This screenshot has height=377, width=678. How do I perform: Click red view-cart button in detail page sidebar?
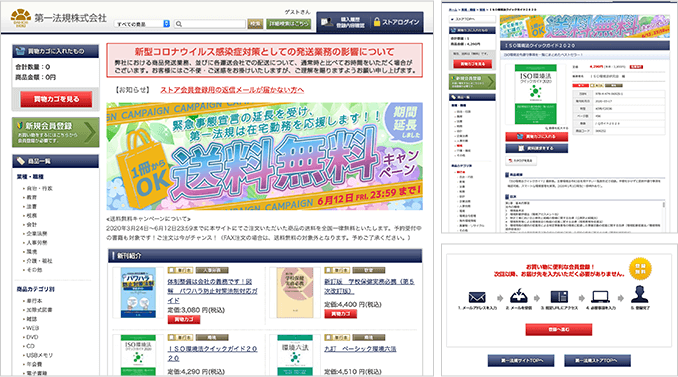coord(472,64)
